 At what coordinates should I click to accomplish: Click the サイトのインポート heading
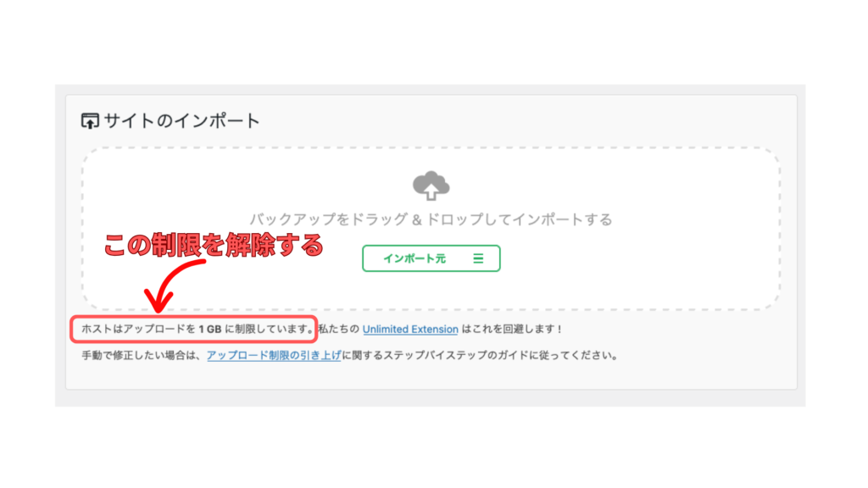tap(181, 120)
